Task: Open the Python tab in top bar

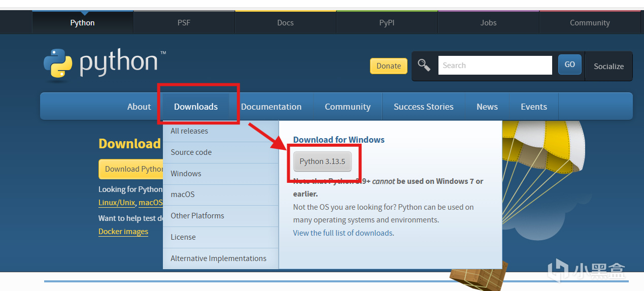Action: (x=82, y=23)
